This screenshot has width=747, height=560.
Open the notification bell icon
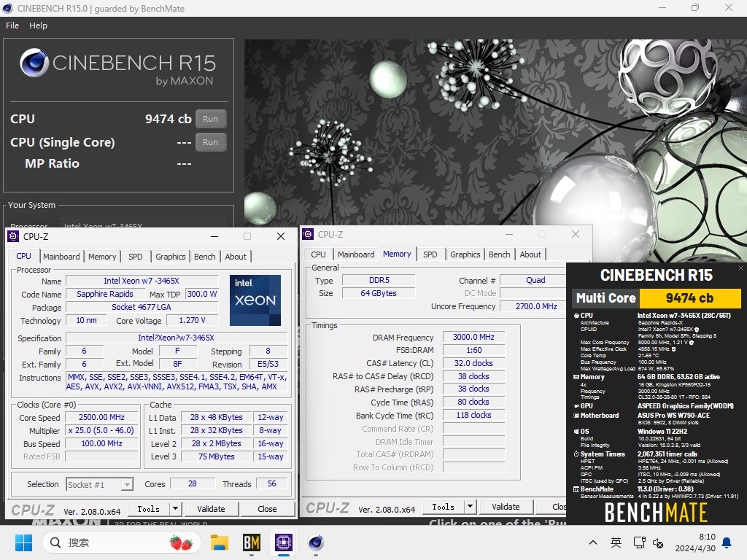point(727,542)
